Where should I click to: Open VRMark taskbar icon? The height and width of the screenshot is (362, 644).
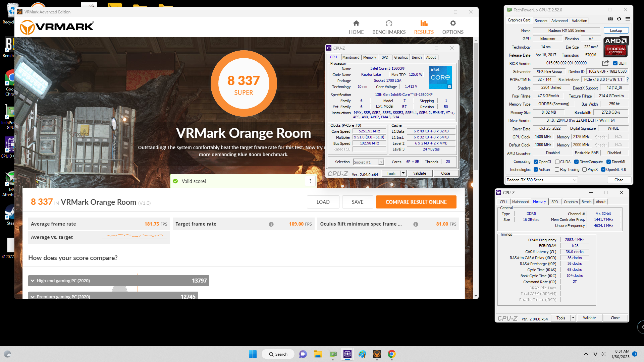[x=377, y=354]
